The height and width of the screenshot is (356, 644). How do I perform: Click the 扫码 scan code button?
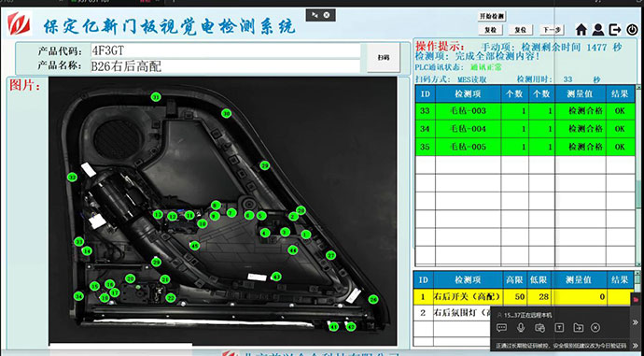pos(384,58)
